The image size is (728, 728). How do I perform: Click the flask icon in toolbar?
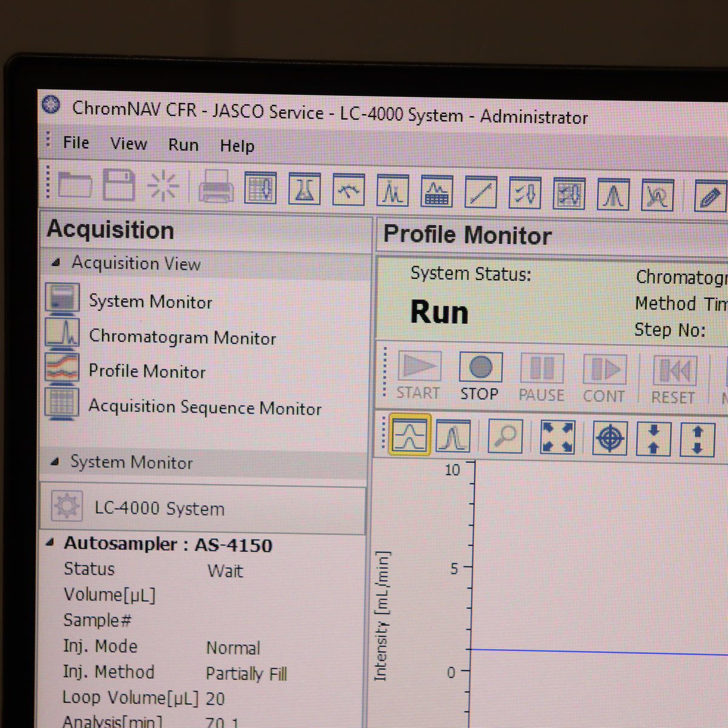pyautogui.click(x=304, y=190)
